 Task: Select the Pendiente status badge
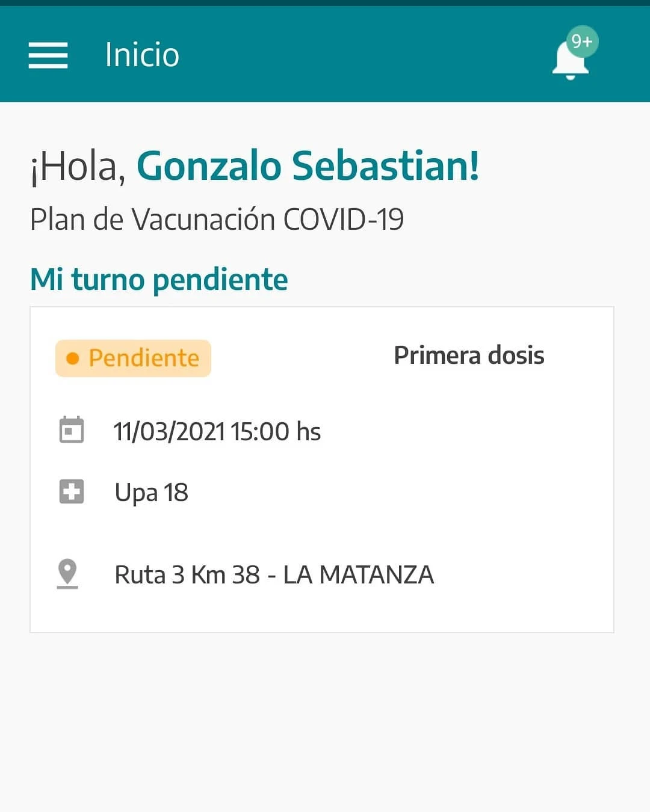[134, 358]
